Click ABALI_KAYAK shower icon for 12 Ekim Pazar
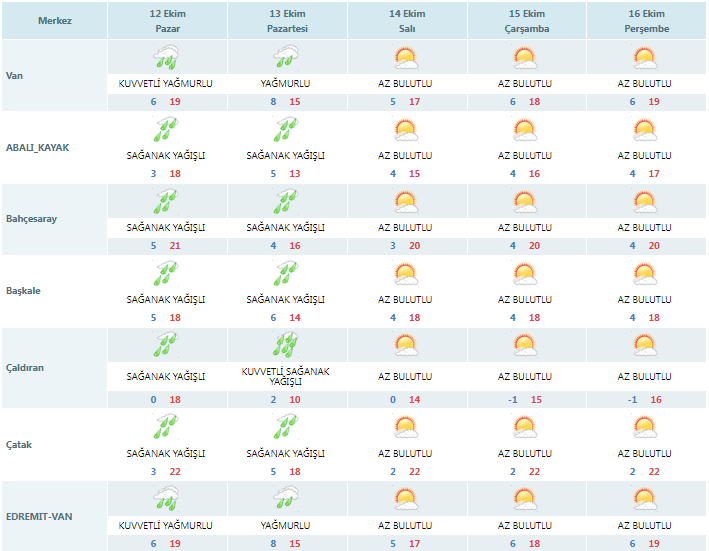Screen dimensions: 709x551 coord(166,130)
